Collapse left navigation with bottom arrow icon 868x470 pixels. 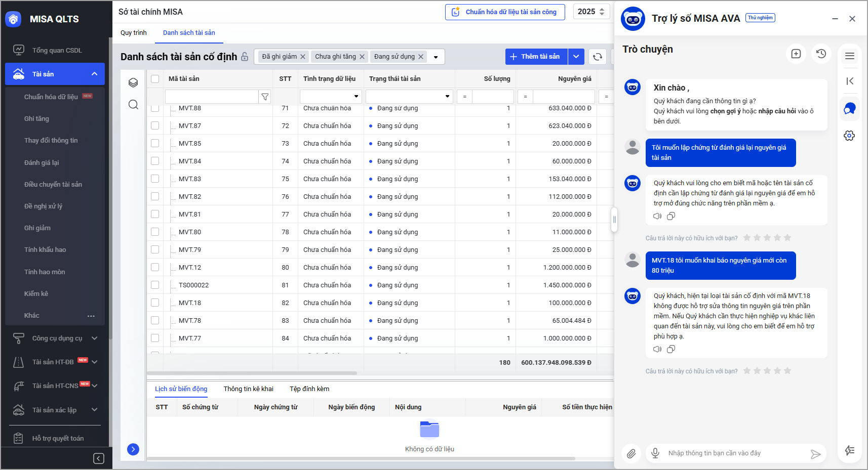pyautogui.click(x=99, y=458)
